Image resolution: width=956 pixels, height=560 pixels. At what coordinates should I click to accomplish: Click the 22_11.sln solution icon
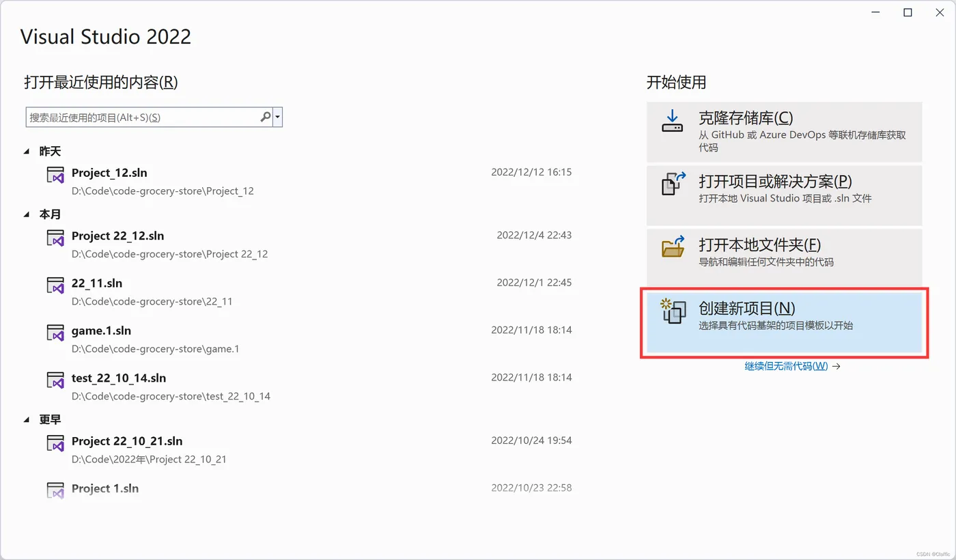55,285
